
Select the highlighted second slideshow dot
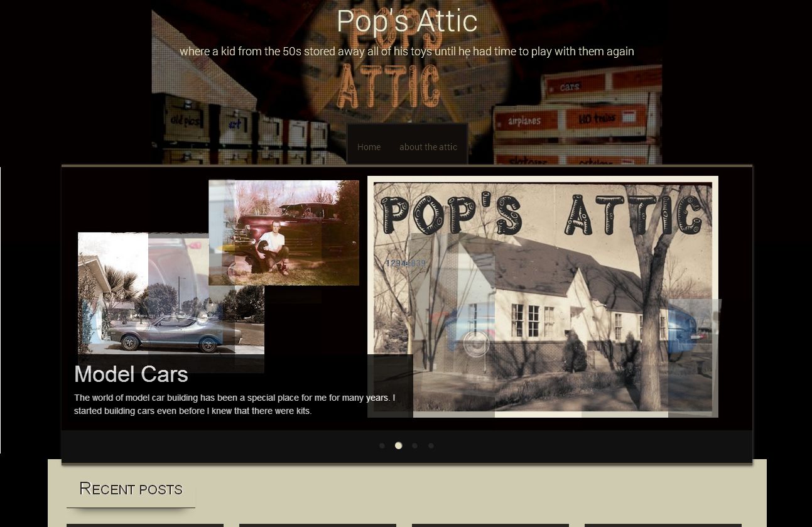pyautogui.click(x=398, y=446)
